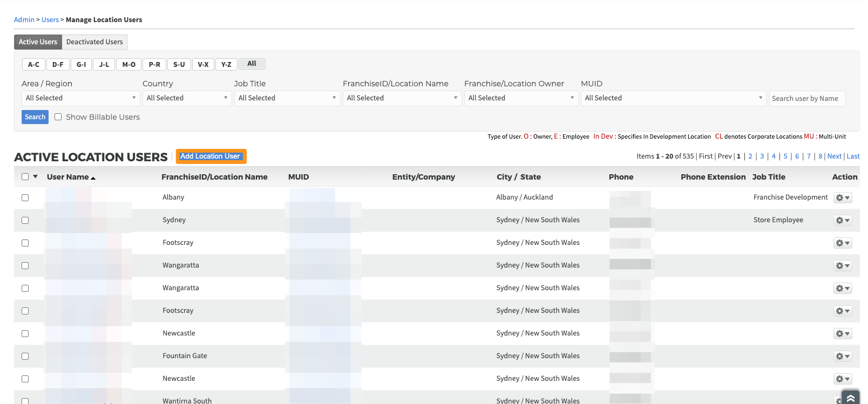Open the Country dropdown
The width and height of the screenshot is (868, 404).
[187, 98]
